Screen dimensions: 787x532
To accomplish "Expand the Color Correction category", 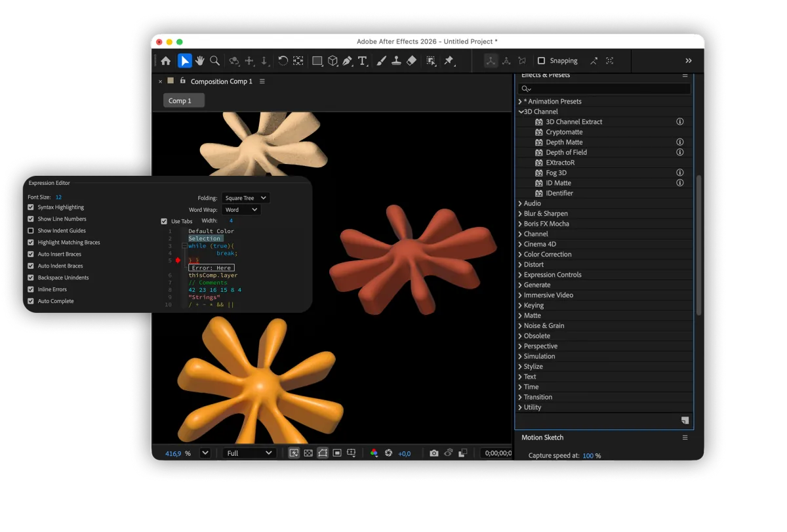I will pos(521,255).
